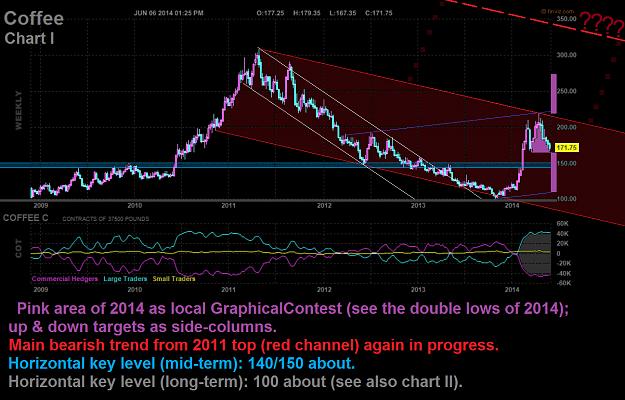Click the "Large Traders" legend entry
Image resolution: width=625 pixels, height=400 pixels.
(125, 279)
